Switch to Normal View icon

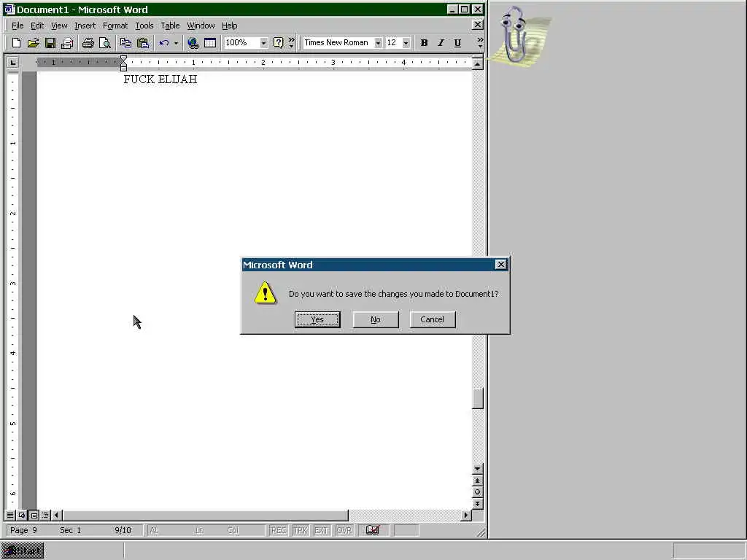point(10,516)
